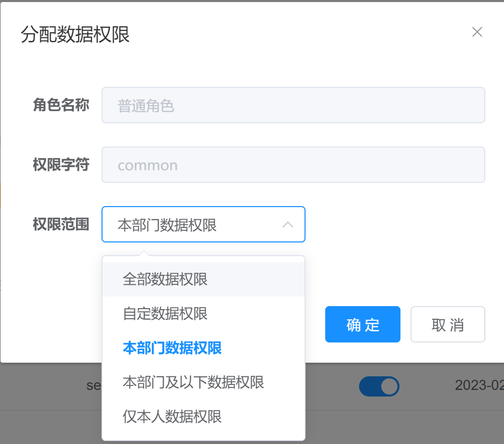The height and width of the screenshot is (444, 504).
Task: Confirm with the 确定 button
Action: 363,324
